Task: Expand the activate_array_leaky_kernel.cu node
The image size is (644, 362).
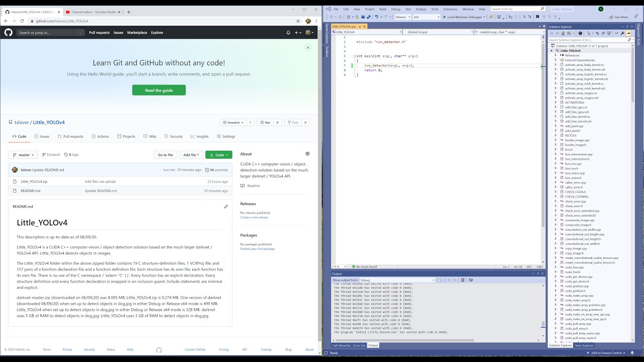Action: pyautogui.click(x=556, y=65)
